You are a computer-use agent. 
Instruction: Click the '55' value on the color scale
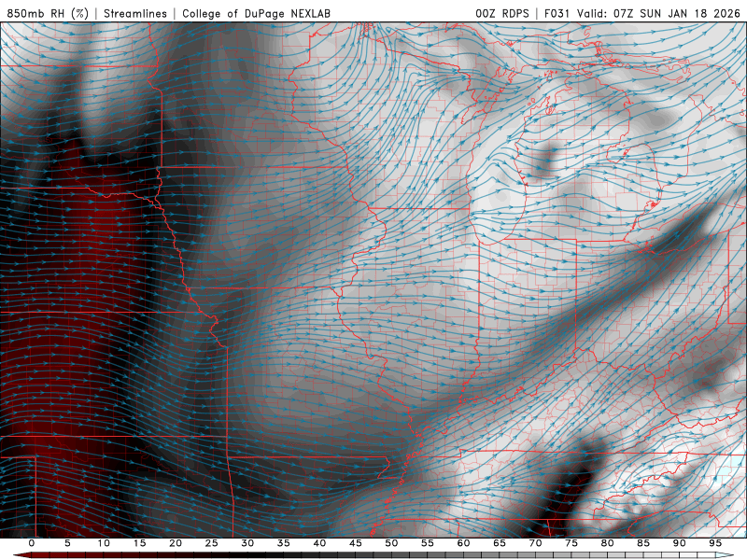(x=428, y=543)
